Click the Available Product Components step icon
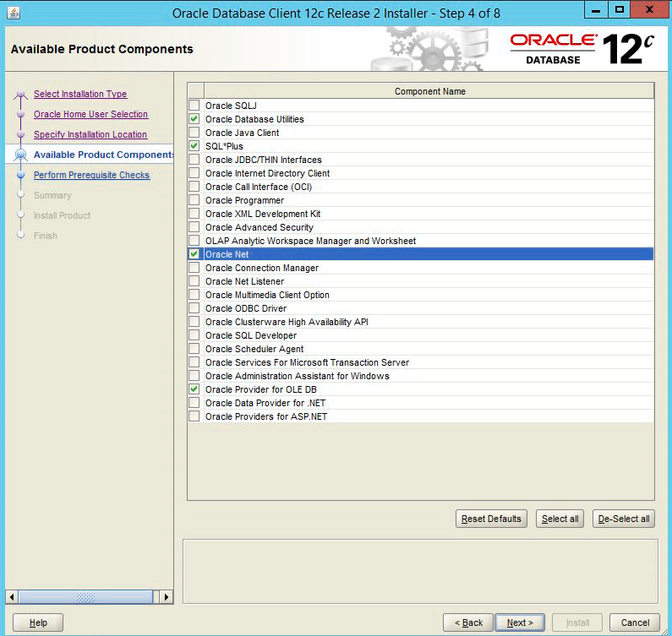The height and width of the screenshot is (636, 672). pyautogui.click(x=21, y=155)
